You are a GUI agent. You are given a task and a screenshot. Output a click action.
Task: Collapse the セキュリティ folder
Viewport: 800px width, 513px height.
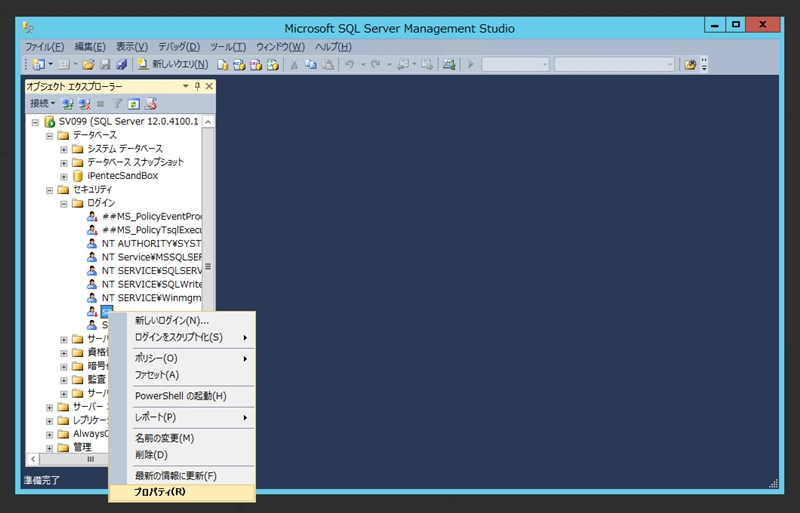coord(49,190)
